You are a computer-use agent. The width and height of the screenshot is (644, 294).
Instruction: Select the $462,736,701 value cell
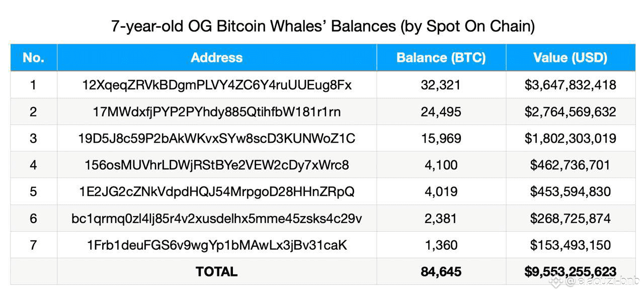(571, 165)
